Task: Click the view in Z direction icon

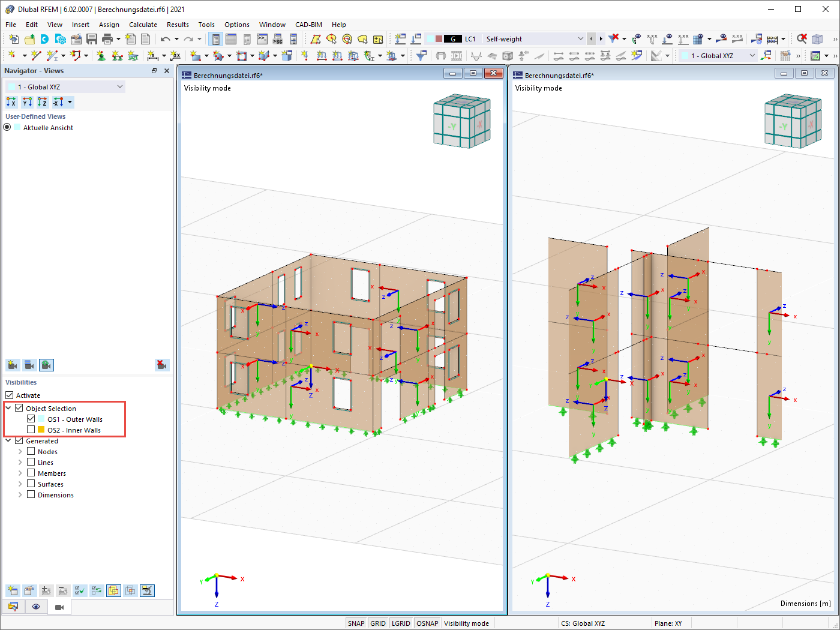Action: click(43, 102)
